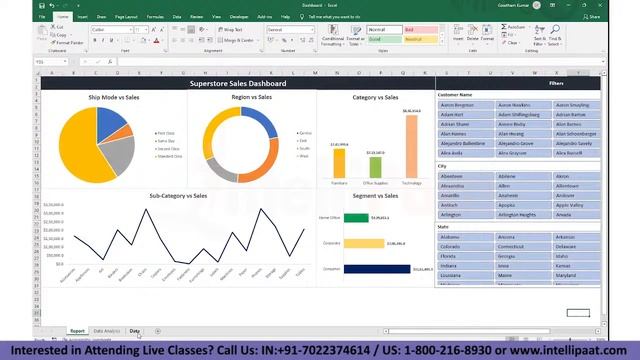
Task: Open the font name Calibri dropdown
Action: point(131,30)
